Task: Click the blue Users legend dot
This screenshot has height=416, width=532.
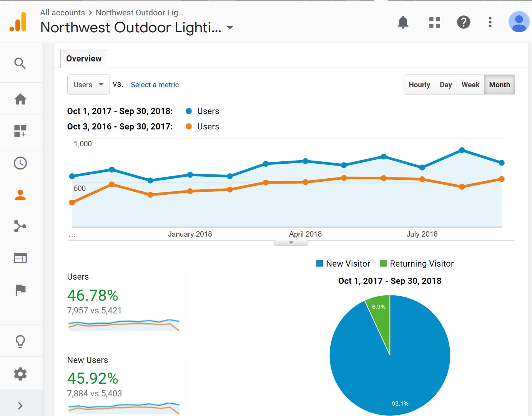Action: coord(189,111)
